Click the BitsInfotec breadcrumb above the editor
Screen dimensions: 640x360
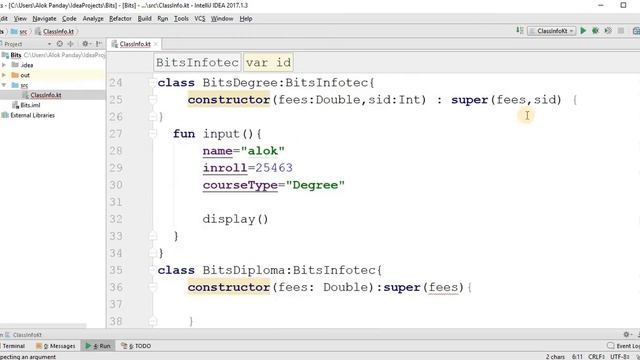pos(198,62)
